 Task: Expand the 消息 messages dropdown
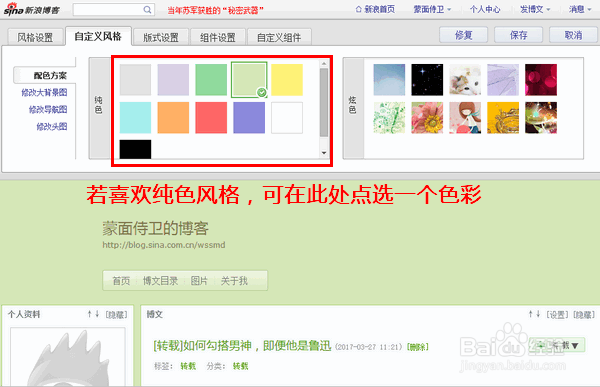(580, 9)
